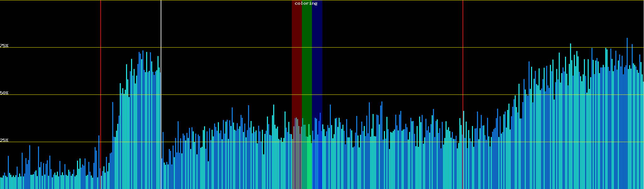Select the green coloring band

[307, 63]
